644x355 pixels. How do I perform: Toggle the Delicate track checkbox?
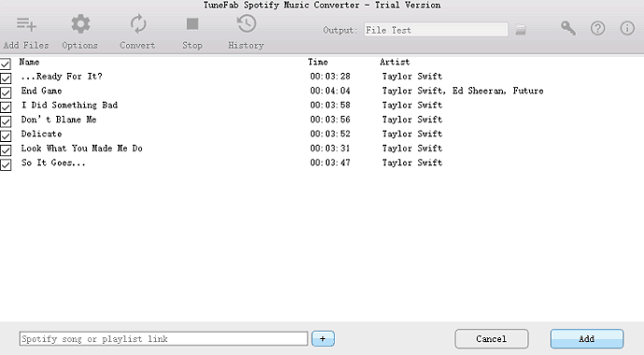tap(6, 135)
